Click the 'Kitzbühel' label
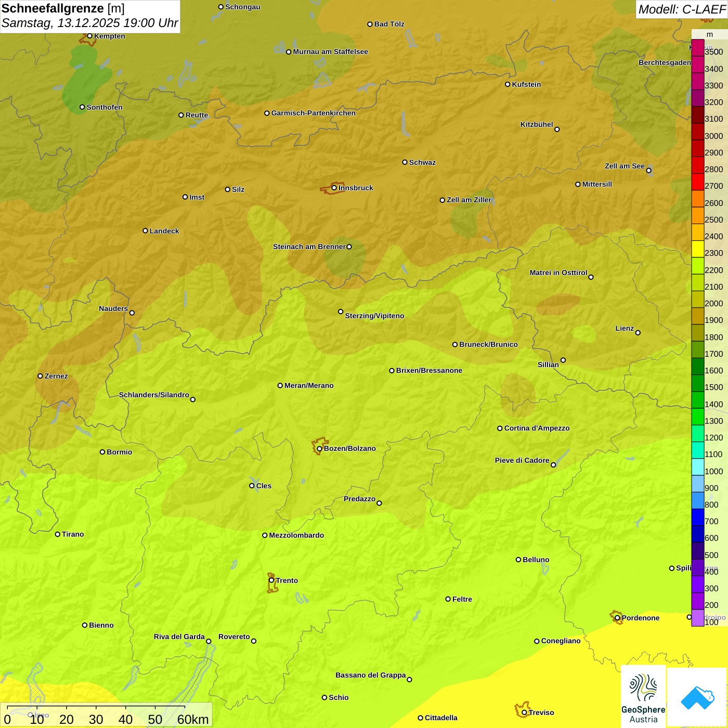 (x=537, y=124)
